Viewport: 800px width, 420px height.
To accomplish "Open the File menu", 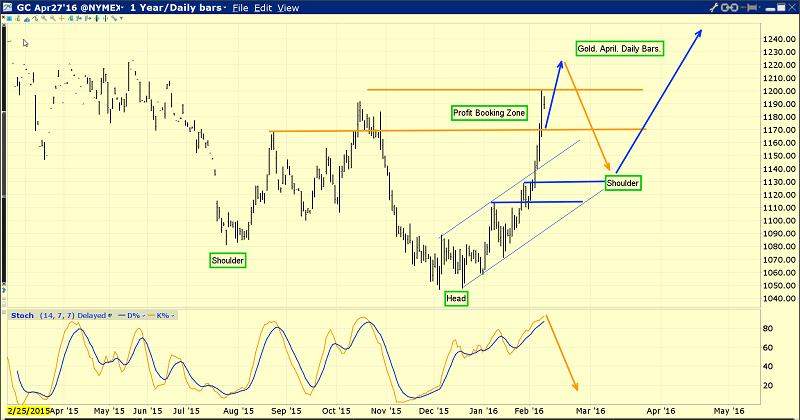I will pyautogui.click(x=240, y=8).
